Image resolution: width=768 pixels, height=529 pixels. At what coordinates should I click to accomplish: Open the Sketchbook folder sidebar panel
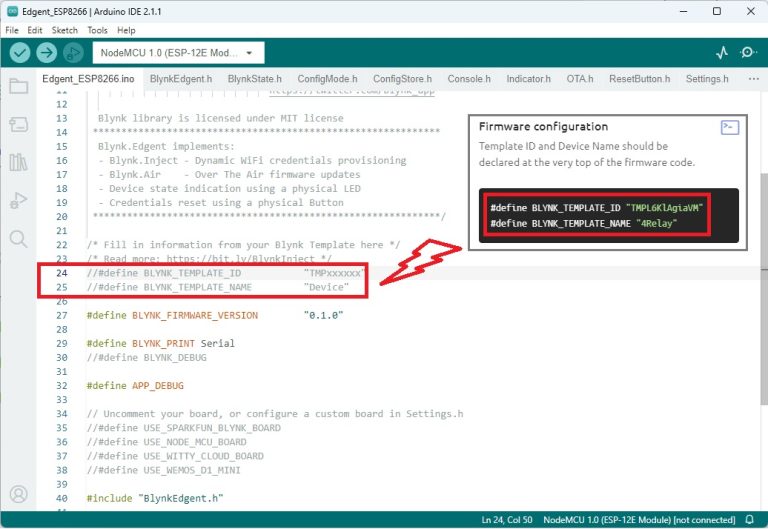18,86
